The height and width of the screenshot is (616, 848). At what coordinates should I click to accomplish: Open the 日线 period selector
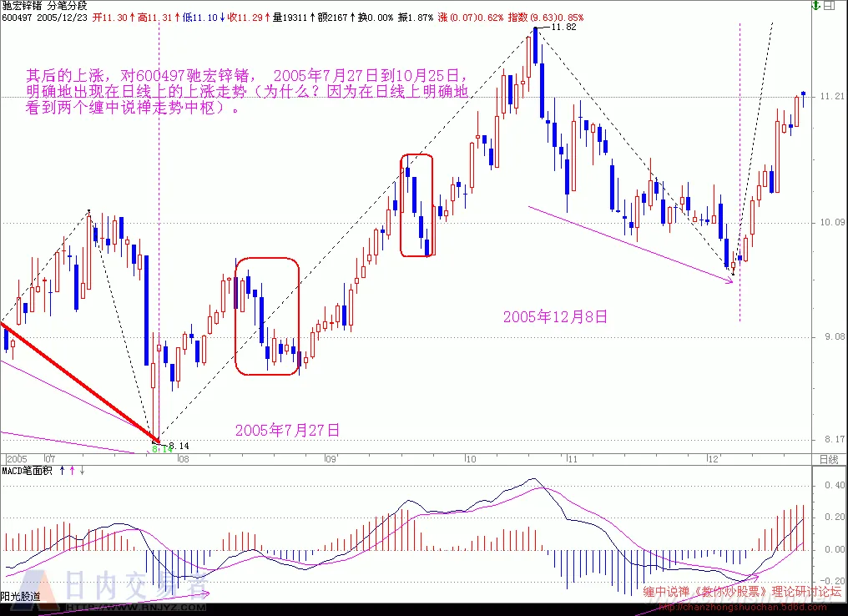(829, 460)
